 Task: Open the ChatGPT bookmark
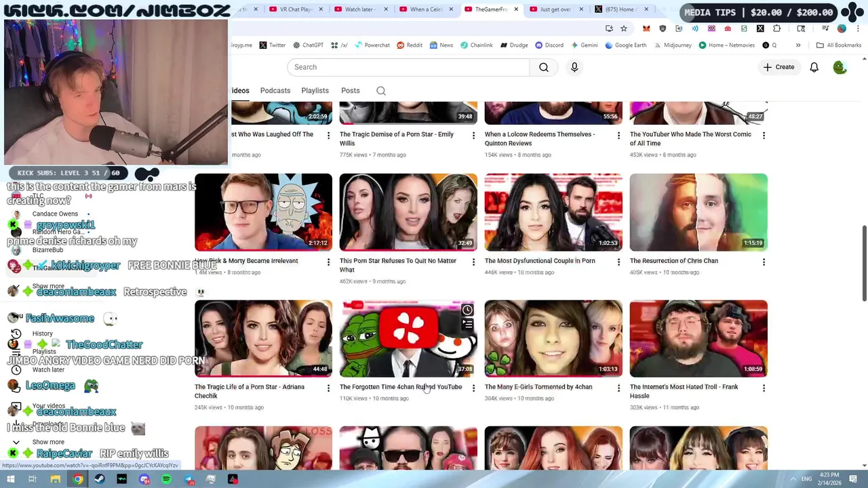click(309, 45)
